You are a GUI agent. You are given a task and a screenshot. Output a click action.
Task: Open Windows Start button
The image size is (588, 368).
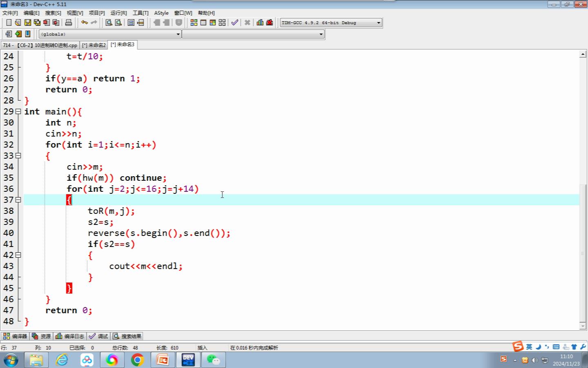pos(11,360)
